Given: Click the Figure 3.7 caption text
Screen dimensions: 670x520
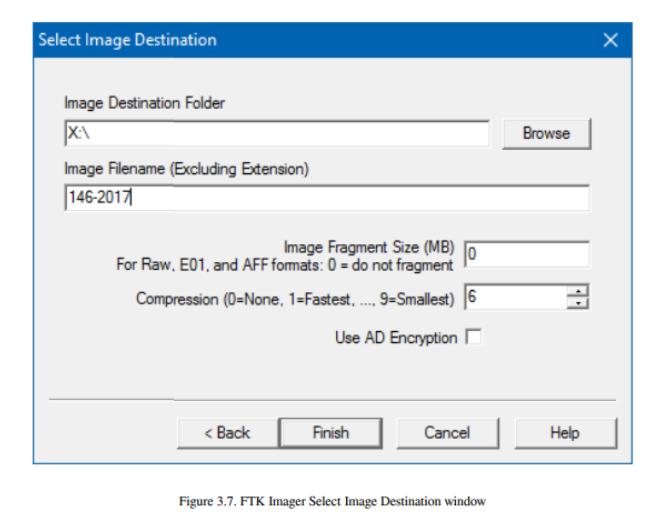Looking at the screenshot, I should pyautogui.click(x=332, y=501).
